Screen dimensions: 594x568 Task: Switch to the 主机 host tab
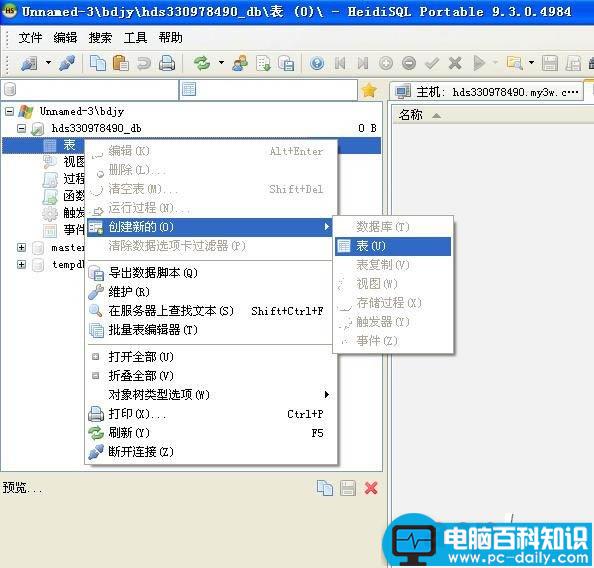pyautogui.click(x=486, y=92)
